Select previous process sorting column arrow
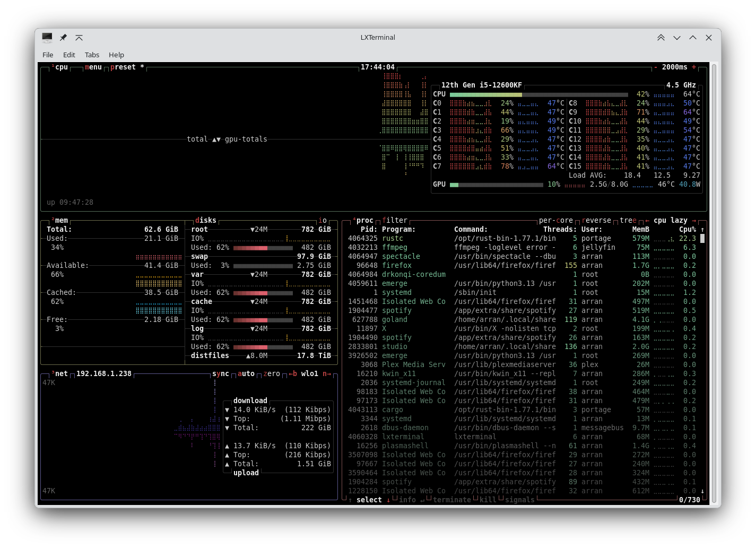Viewport: 756px width, 549px height. pyautogui.click(x=647, y=220)
